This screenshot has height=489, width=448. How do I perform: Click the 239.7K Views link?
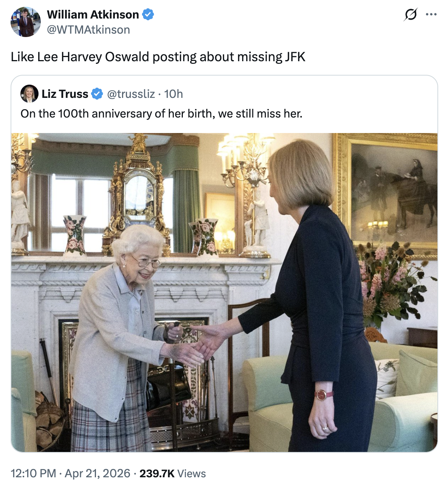click(x=172, y=473)
